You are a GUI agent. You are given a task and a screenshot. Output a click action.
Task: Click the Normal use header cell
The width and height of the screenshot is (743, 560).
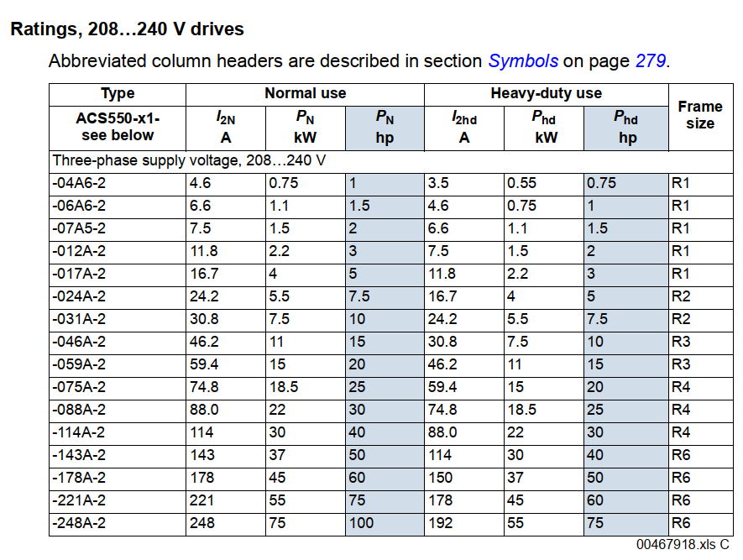pos(305,94)
